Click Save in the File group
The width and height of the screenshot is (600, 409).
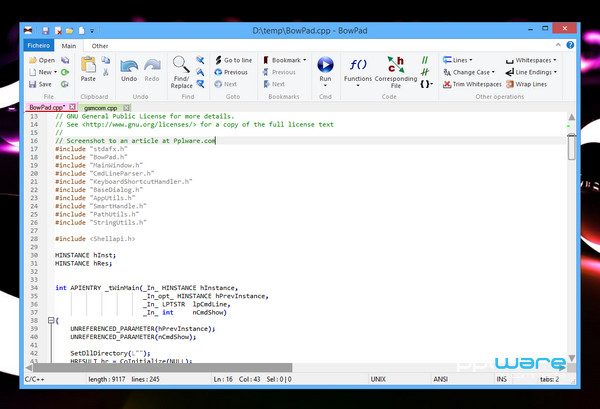pyautogui.click(x=40, y=84)
